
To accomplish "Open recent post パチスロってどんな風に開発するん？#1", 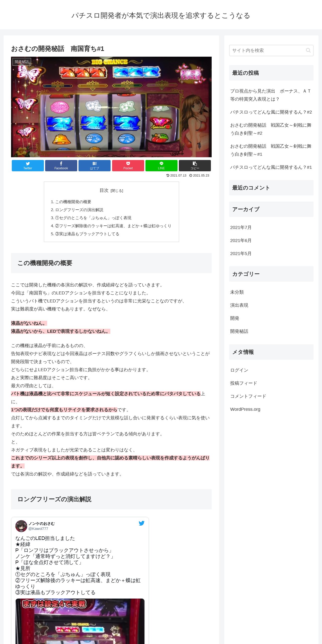I will [x=271, y=167].
